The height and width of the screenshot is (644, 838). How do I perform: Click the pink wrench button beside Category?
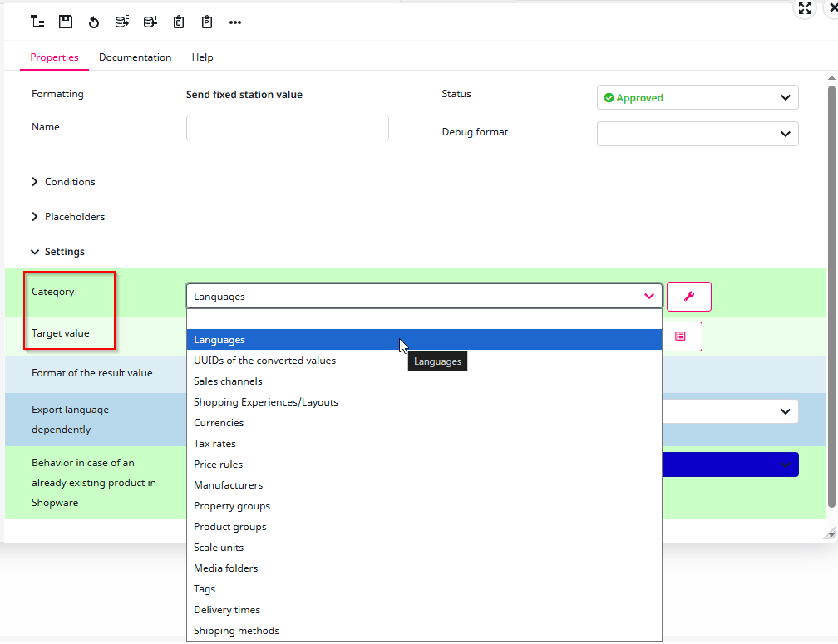[x=688, y=297]
